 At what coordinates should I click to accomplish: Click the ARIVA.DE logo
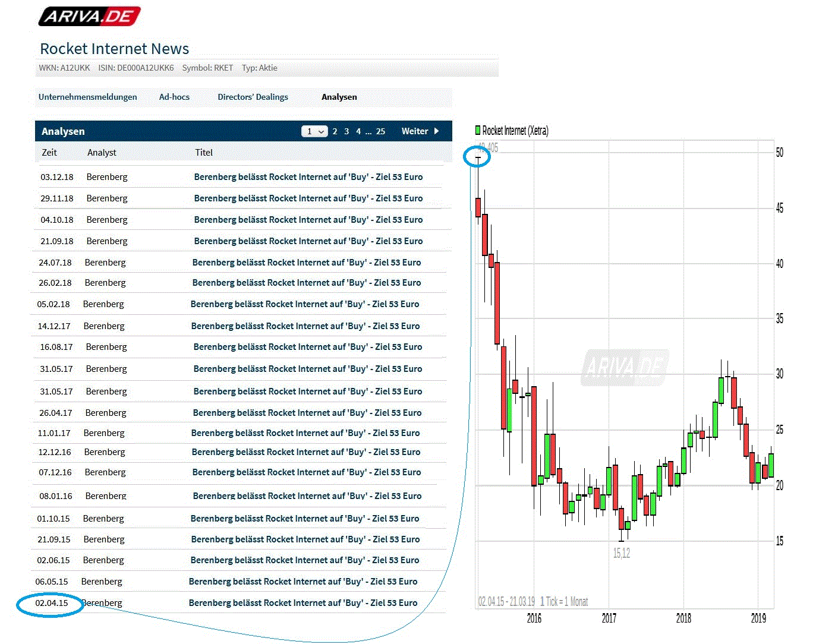tap(89, 16)
